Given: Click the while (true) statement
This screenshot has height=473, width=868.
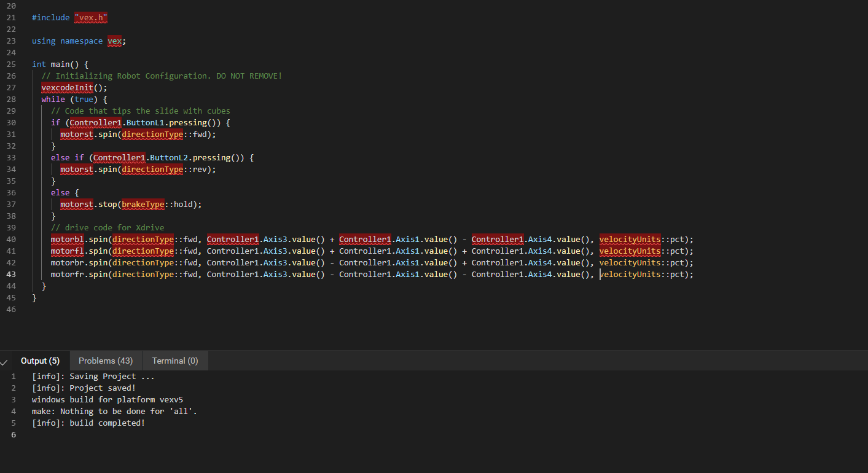Looking at the screenshot, I should click(74, 100).
